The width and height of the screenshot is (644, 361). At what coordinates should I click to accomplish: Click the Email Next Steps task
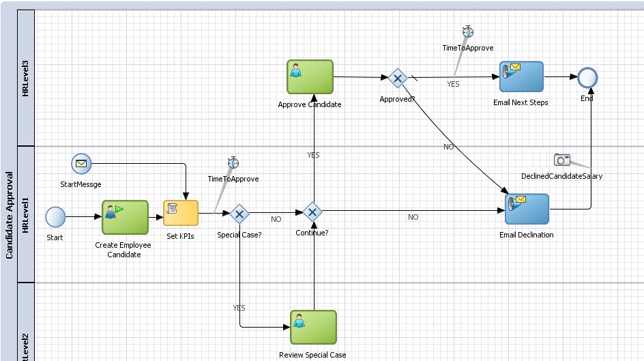(x=521, y=76)
